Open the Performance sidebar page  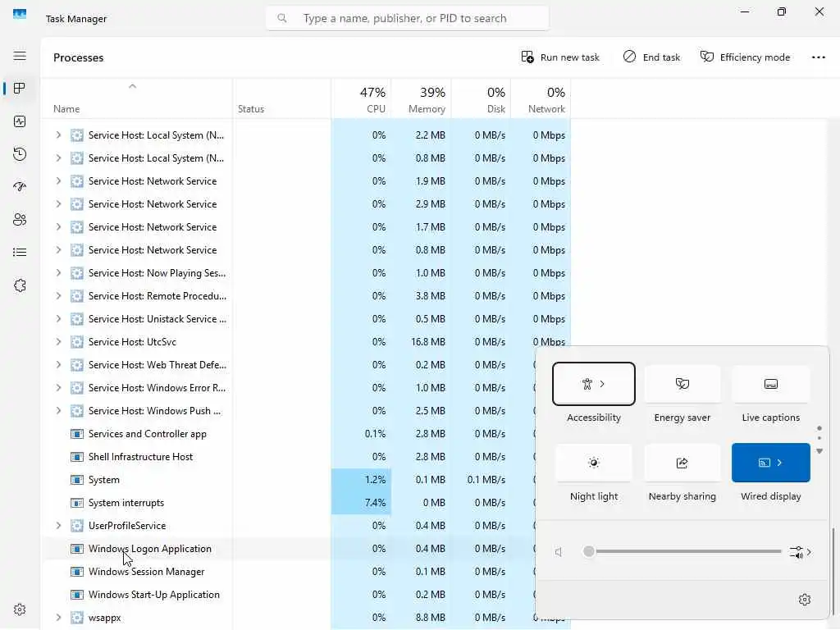[x=20, y=121]
